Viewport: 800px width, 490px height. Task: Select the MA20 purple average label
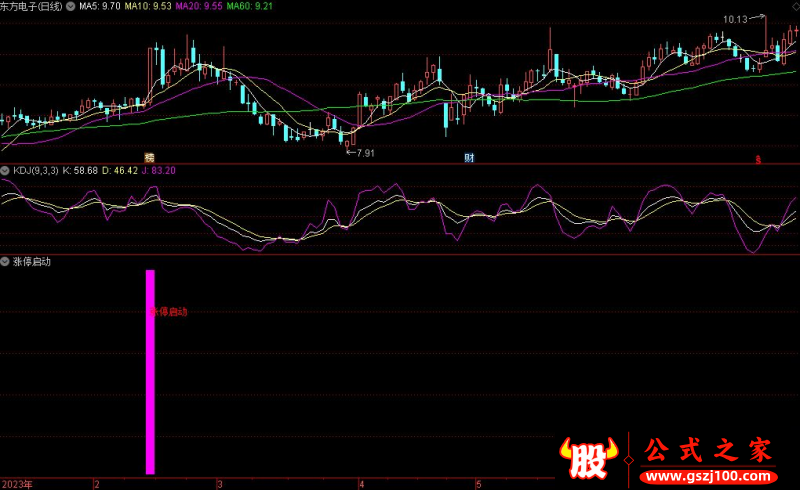pyautogui.click(x=198, y=6)
